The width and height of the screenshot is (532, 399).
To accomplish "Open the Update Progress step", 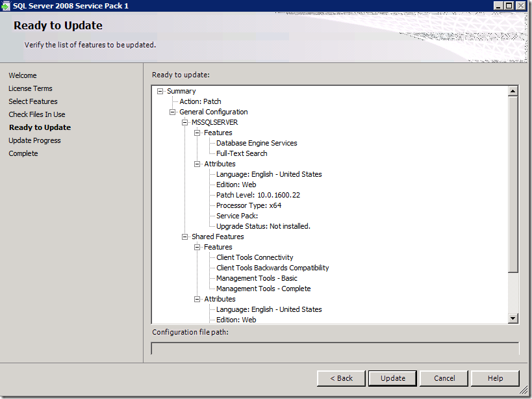I will click(x=34, y=140).
